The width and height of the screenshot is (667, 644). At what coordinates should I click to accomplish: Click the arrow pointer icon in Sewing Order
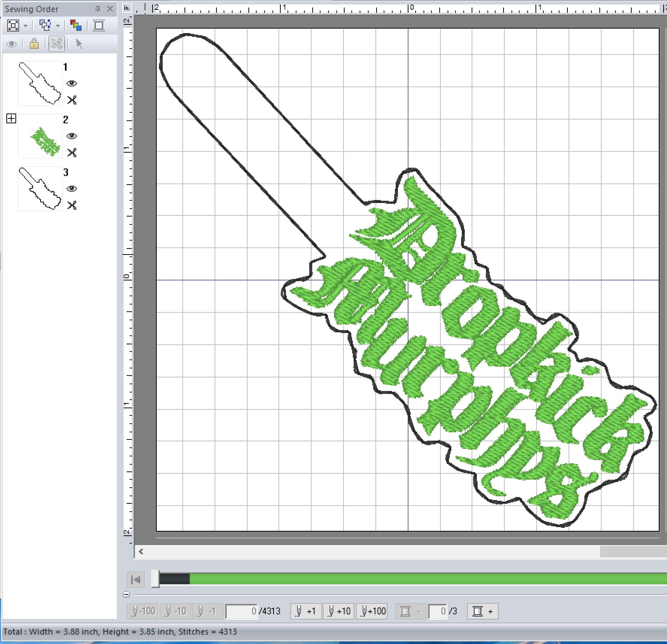pos(79,44)
